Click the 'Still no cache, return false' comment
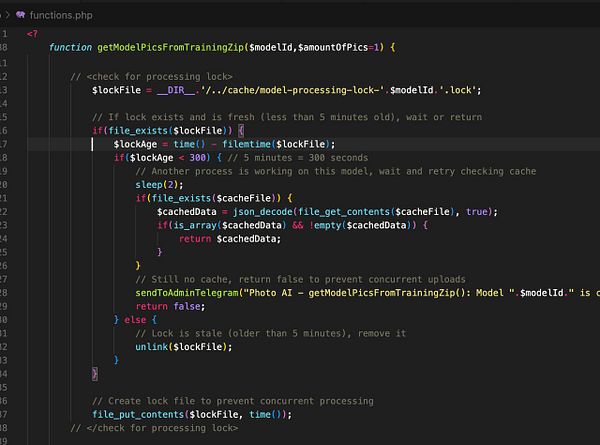The image size is (600, 445). (x=300, y=279)
